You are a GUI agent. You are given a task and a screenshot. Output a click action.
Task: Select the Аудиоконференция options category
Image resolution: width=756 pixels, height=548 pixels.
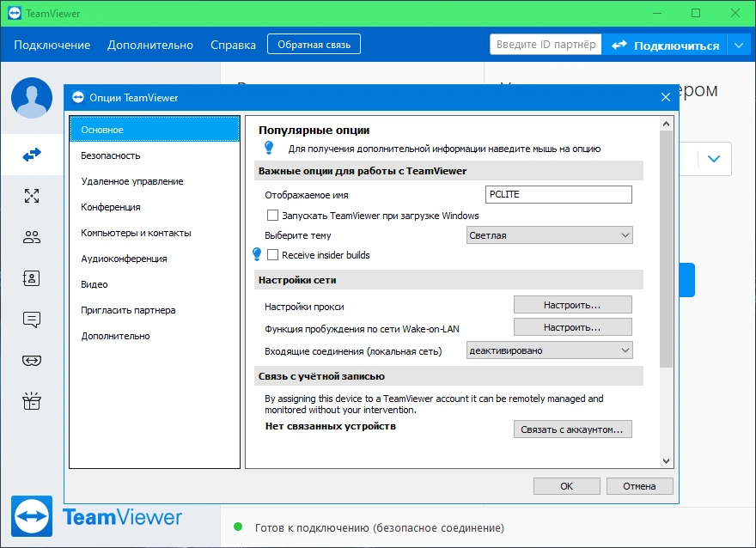coord(155,259)
